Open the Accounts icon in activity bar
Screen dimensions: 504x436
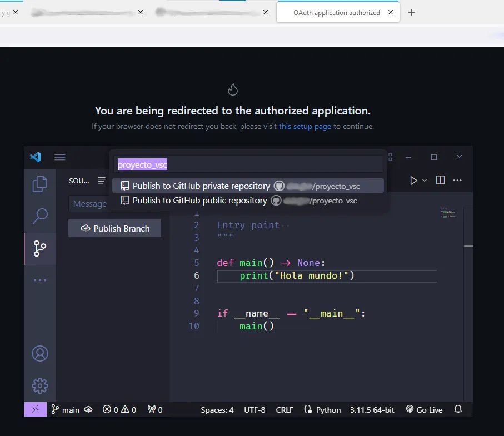(x=40, y=353)
